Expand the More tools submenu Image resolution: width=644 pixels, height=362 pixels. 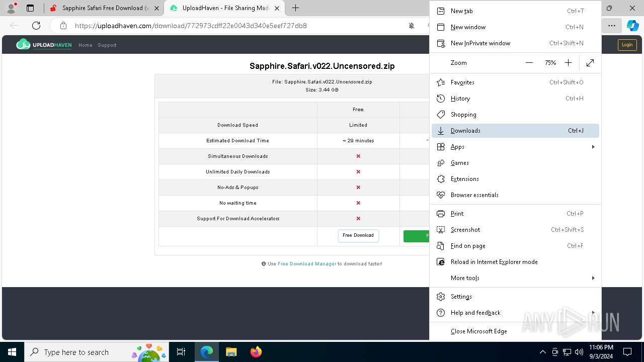click(515, 278)
